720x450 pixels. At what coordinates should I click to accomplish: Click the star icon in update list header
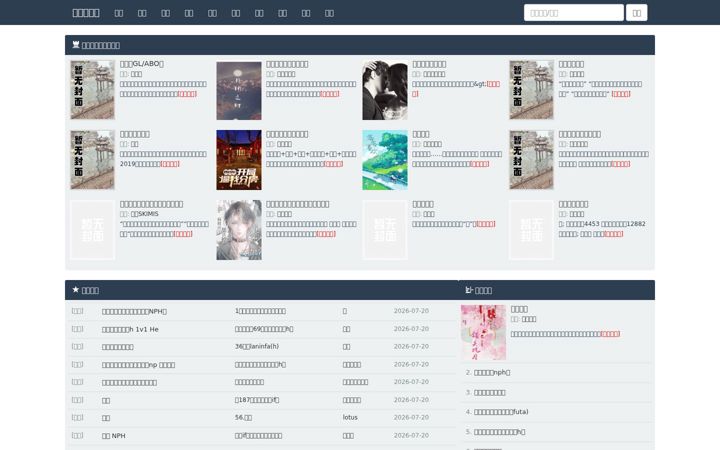pyautogui.click(x=76, y=290)
